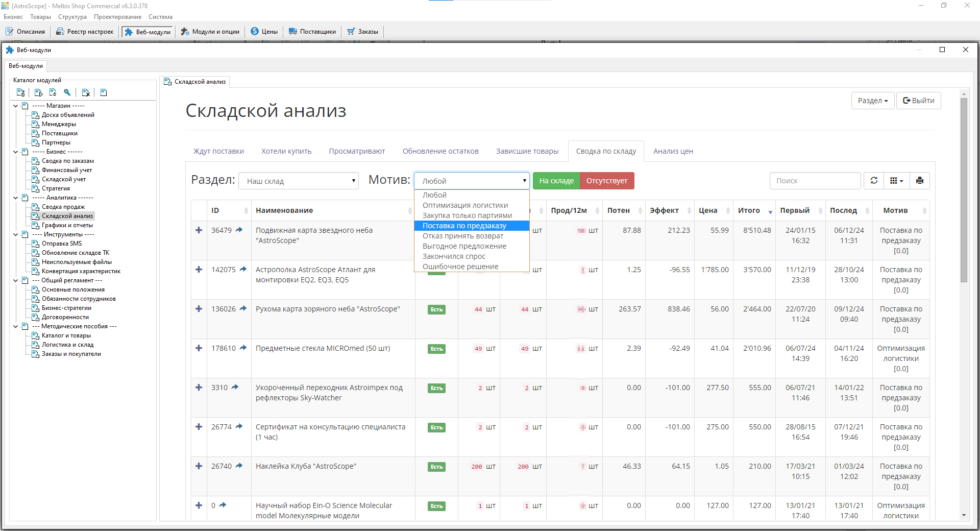Expand row details for item 178610
Image resolution: width=980 pixels, height=531 pixels.
(199, 348)
